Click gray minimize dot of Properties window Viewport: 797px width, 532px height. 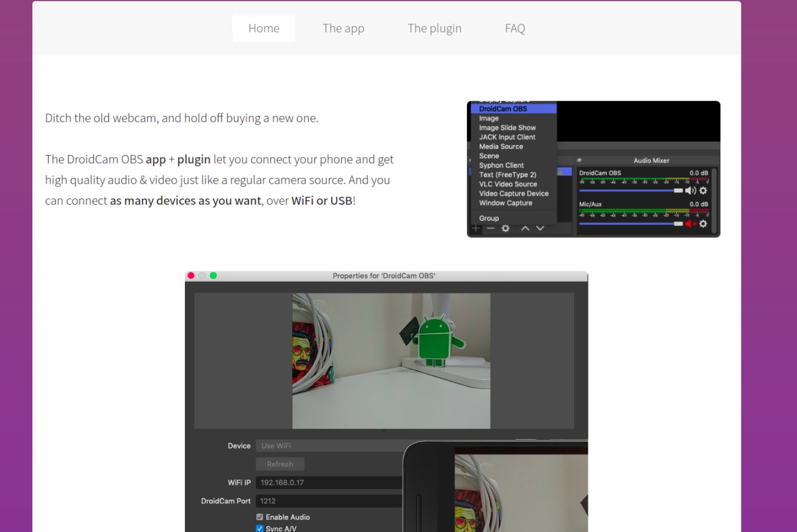202,276
